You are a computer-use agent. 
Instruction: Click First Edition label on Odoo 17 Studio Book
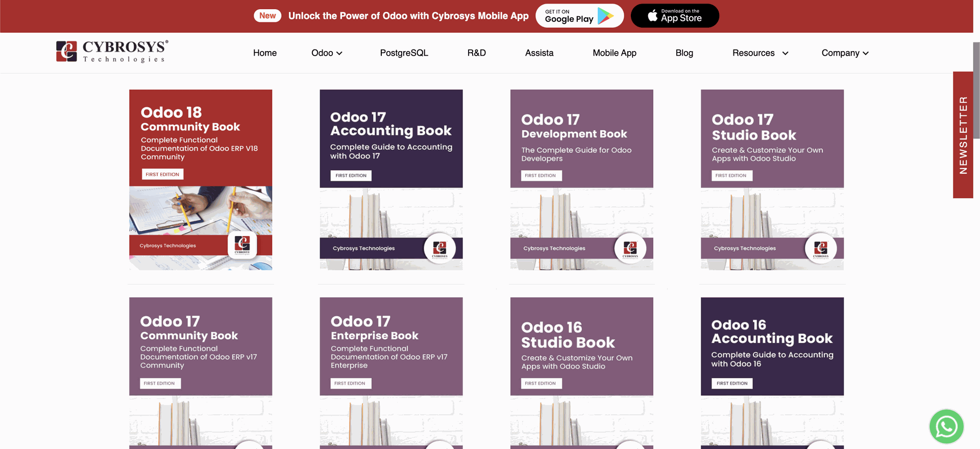point(732,176)
